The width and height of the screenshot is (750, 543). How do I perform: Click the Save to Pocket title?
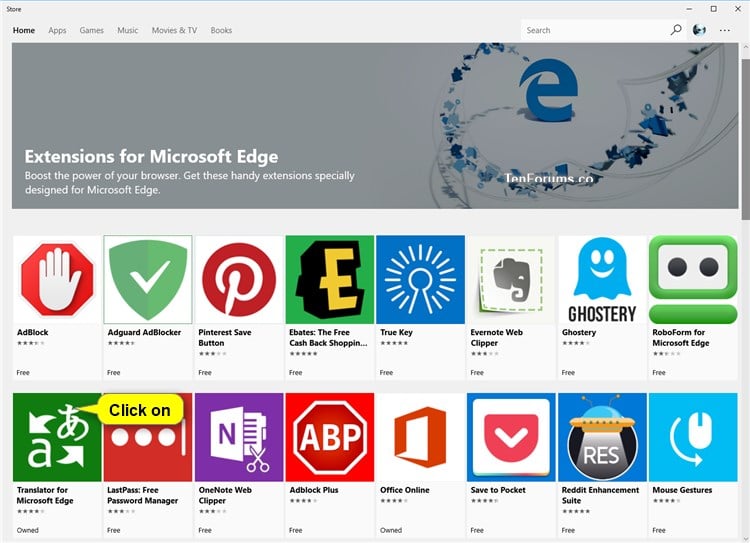click(x=498, y=490)
